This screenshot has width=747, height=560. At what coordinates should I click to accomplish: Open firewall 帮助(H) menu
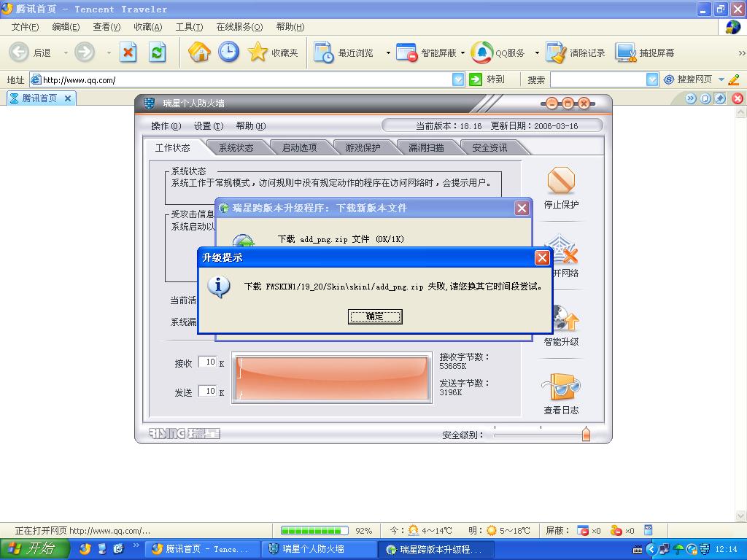pos(251,125)
